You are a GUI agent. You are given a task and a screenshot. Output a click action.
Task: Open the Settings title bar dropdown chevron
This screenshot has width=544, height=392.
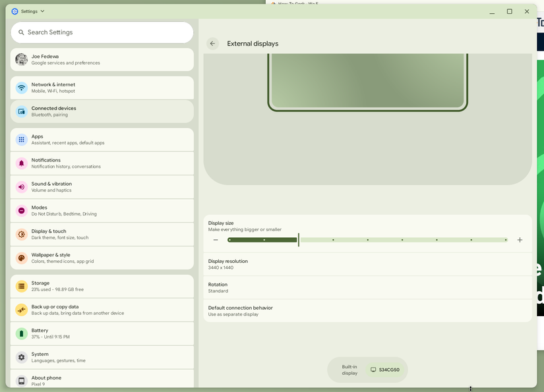tap(40, 11)
